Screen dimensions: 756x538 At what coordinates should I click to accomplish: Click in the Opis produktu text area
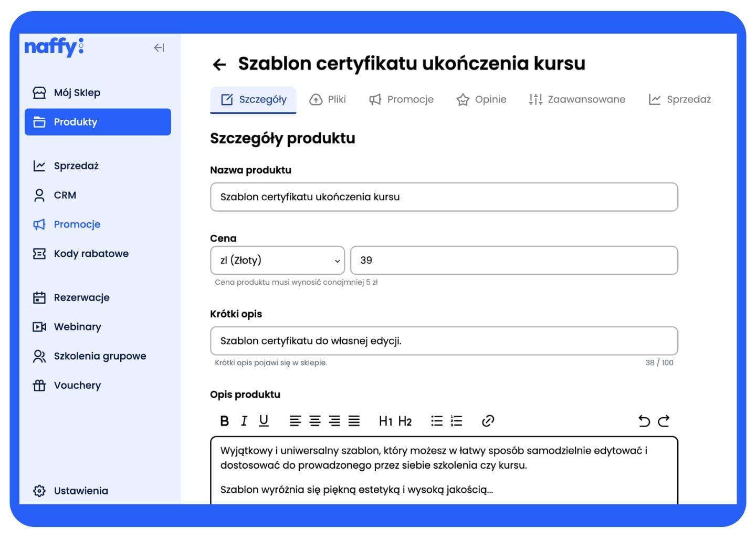(444, 470)
